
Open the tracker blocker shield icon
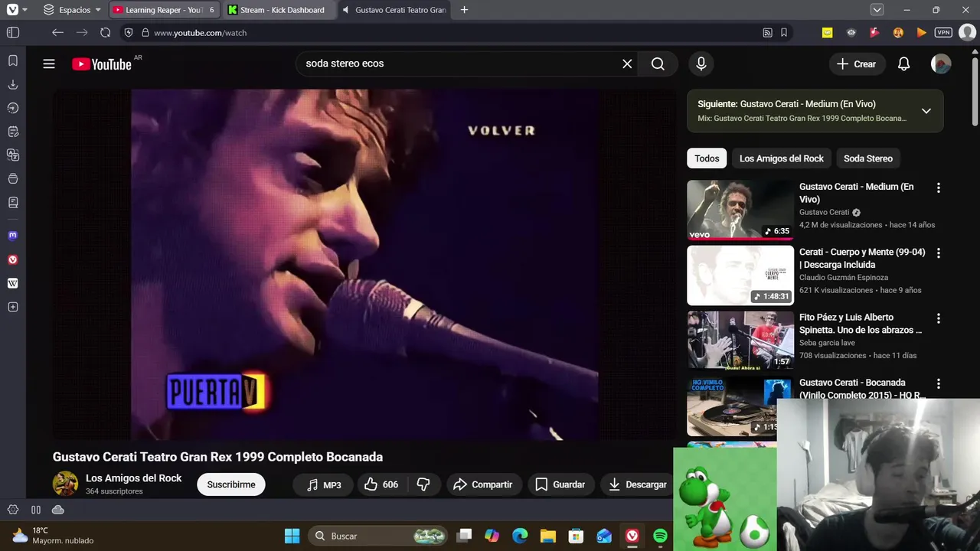tap(128, 33)
